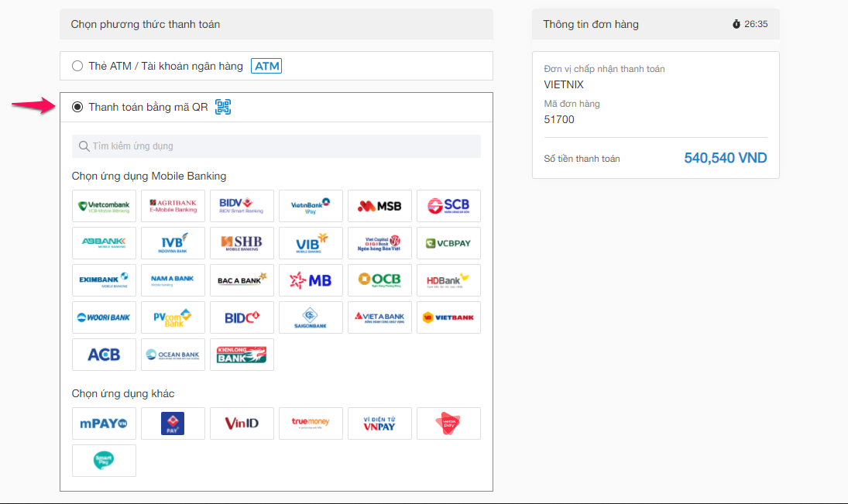Focus the app search field
The height and width of the screenshot is (504, 848).
click(x=276, y=146)
